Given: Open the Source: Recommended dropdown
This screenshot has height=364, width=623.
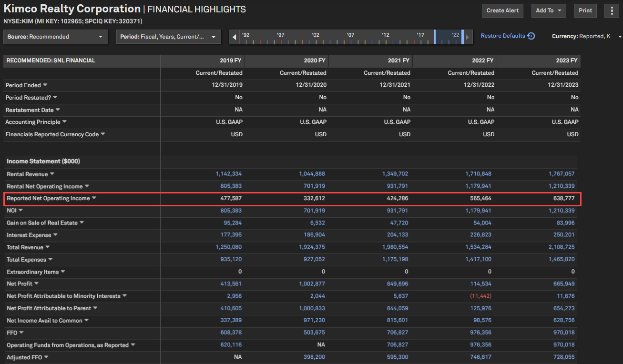Looking at the screenshot, I should 56,37.
